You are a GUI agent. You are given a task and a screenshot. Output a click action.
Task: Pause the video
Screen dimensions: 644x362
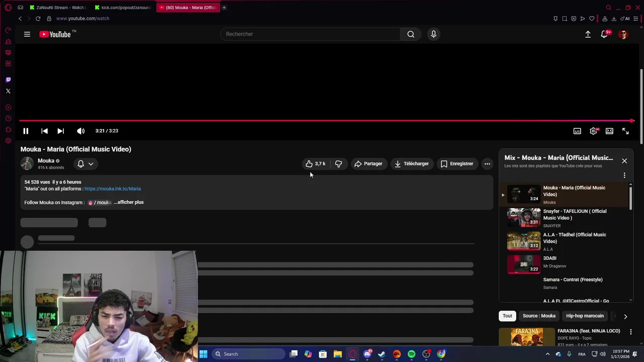click(x=26, y=131)
